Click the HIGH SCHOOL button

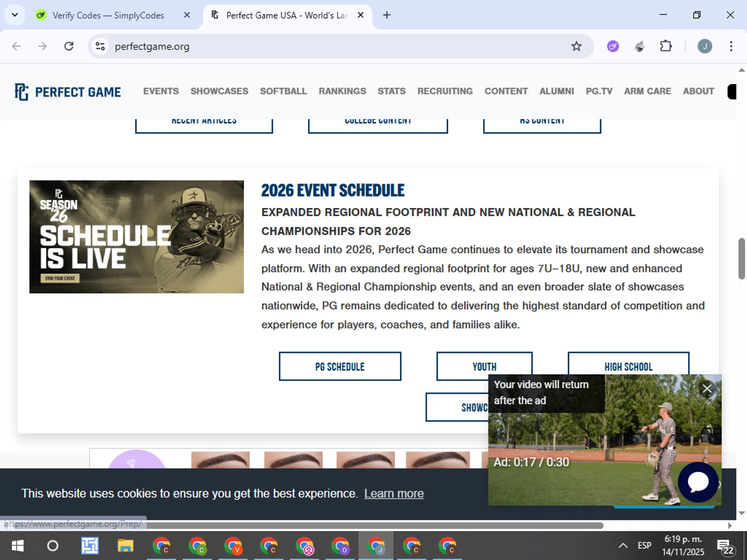tap(628, 363)
